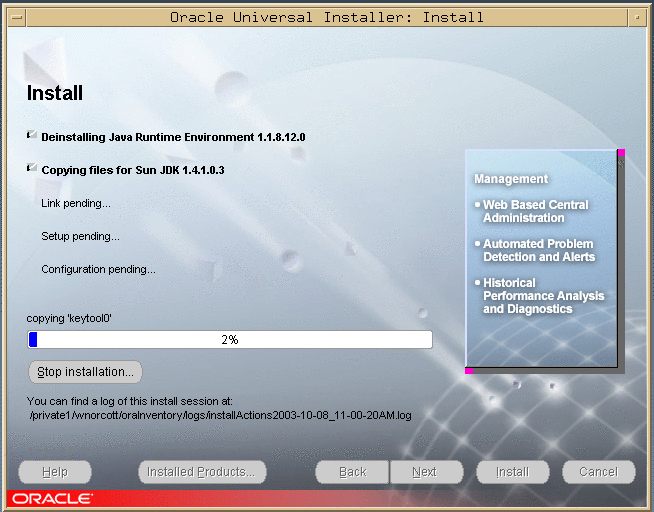
Task: Select the 'Configuration pending...' status text
Action: tap(98, 269)
